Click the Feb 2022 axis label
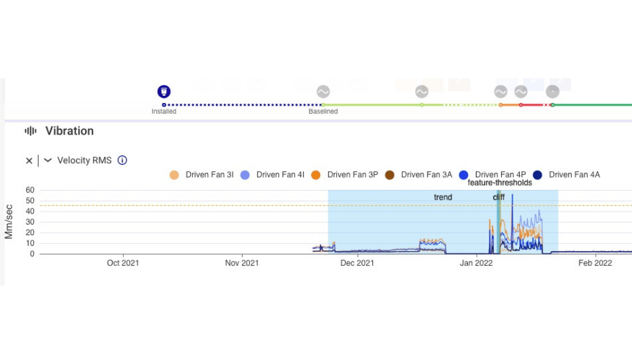Screen dimensions: 632x364 595,263
